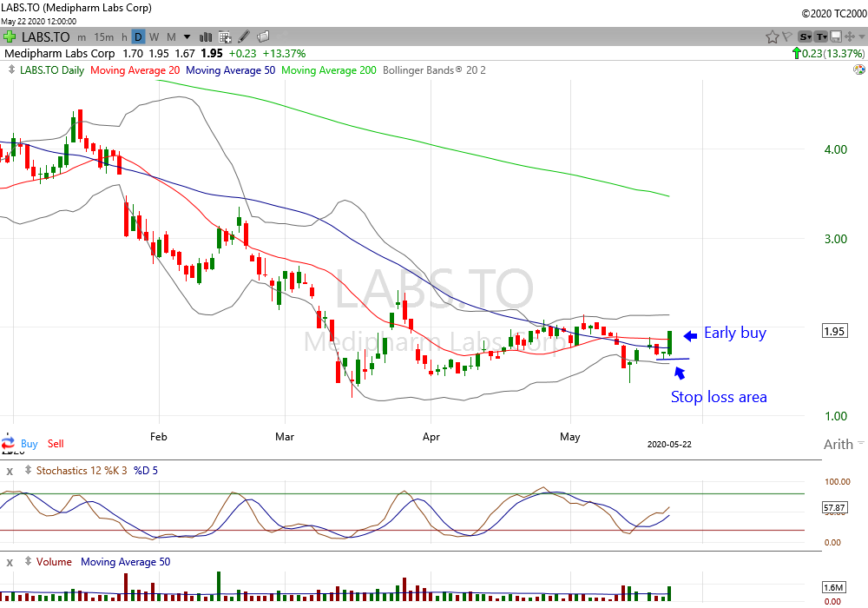Click the Buy/Sell trade arrows icon
The image size is (868, 608).
pyautogui.click(x=9, y=443)
